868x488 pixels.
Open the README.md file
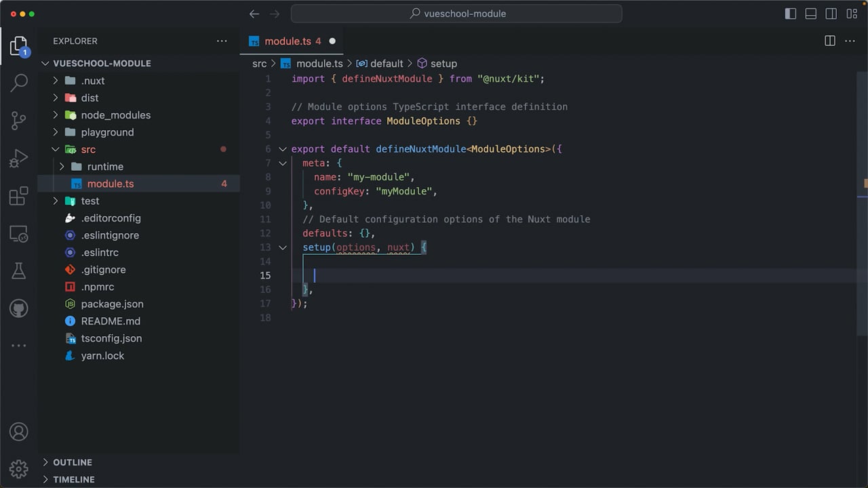(x=138, y=321)
